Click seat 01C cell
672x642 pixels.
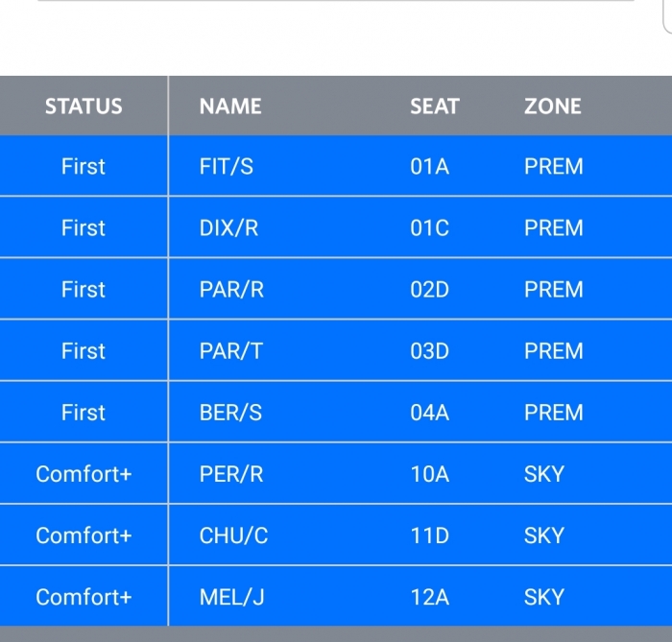[429, 228]
